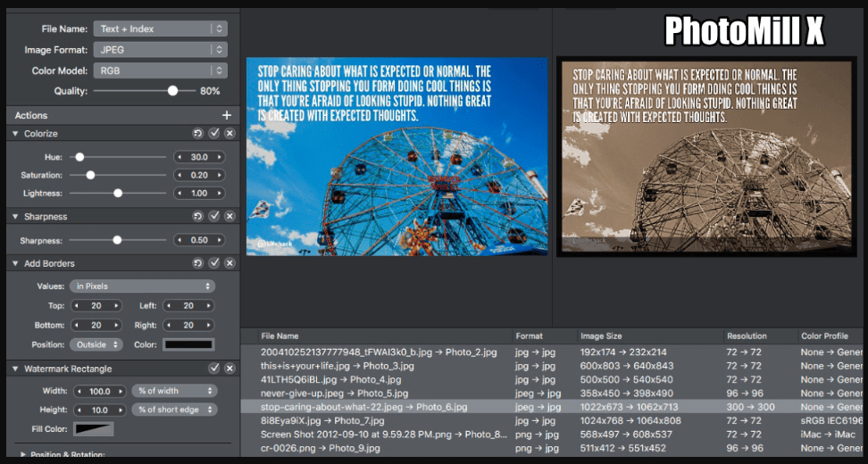Collapse the Sharpness section
The width and height of the screenshot is (868, 464).
15,216
